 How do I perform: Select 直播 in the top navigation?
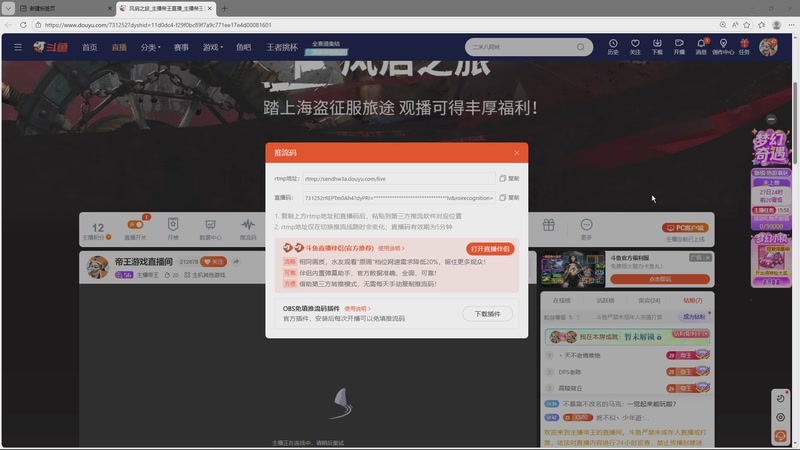(x=119, y=47)
